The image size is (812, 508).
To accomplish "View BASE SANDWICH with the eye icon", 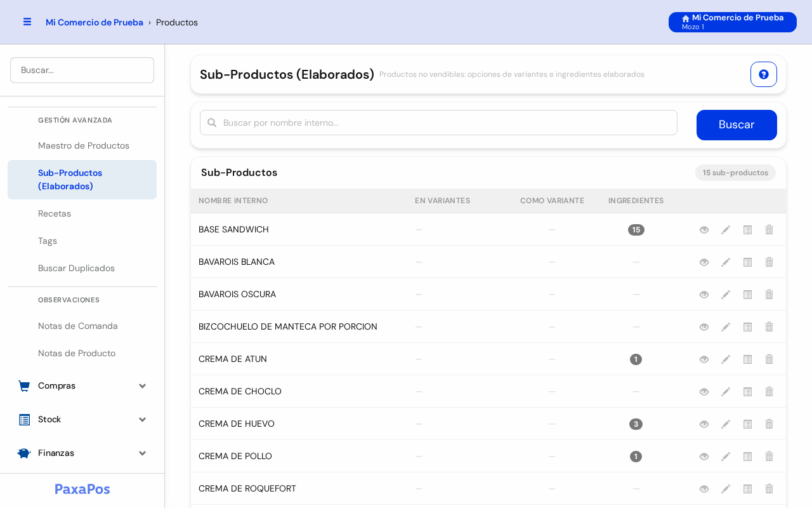I will click(704, 230).
